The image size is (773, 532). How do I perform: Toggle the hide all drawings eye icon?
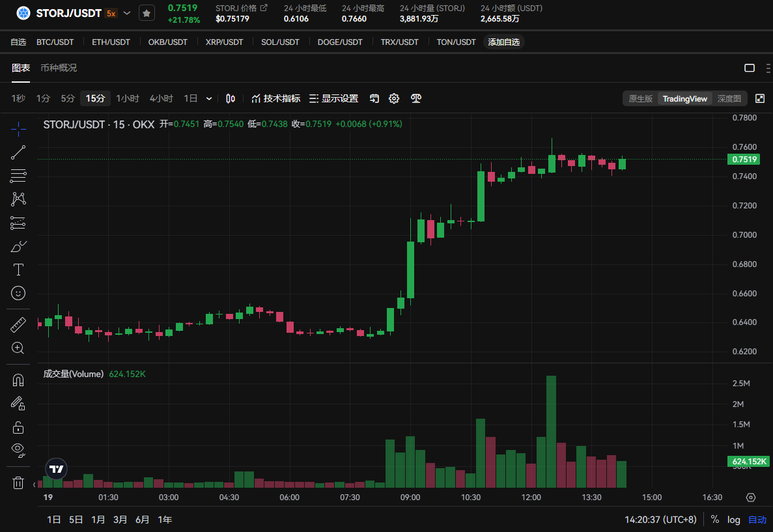pyautogui.click(x=18, y=449)
